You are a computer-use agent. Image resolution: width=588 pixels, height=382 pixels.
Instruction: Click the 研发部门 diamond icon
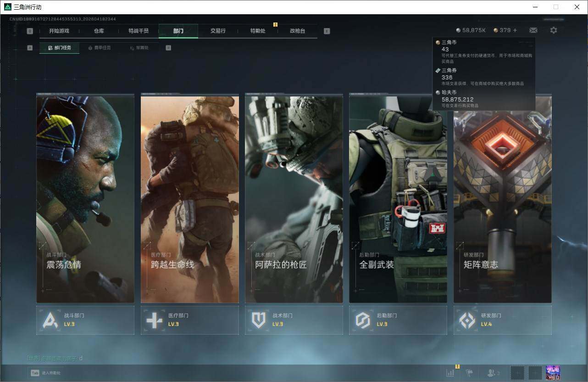pyautogui.click(x=467, y=320)
